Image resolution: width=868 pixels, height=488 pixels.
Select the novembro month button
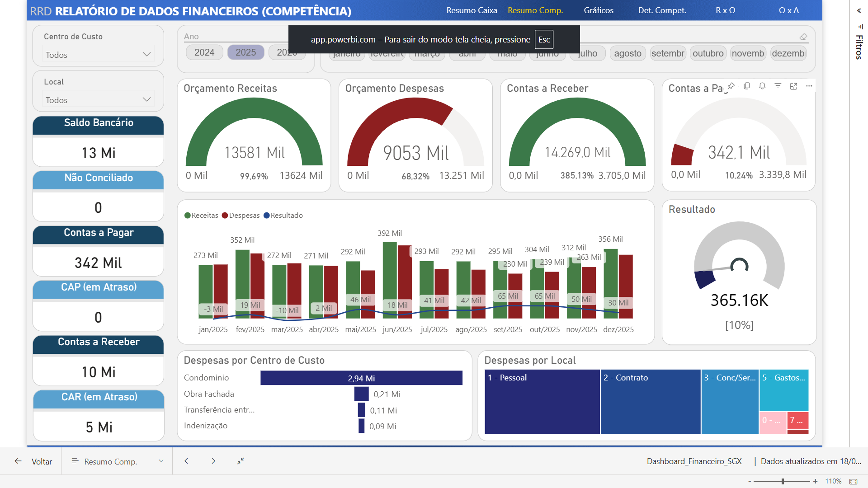pyautogui.click(x=748, y=53)
